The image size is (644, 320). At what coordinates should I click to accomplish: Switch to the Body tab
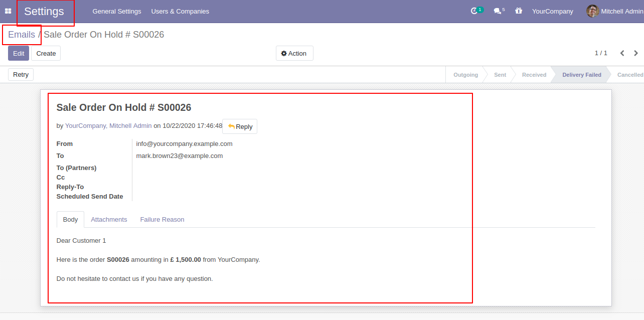70,220
